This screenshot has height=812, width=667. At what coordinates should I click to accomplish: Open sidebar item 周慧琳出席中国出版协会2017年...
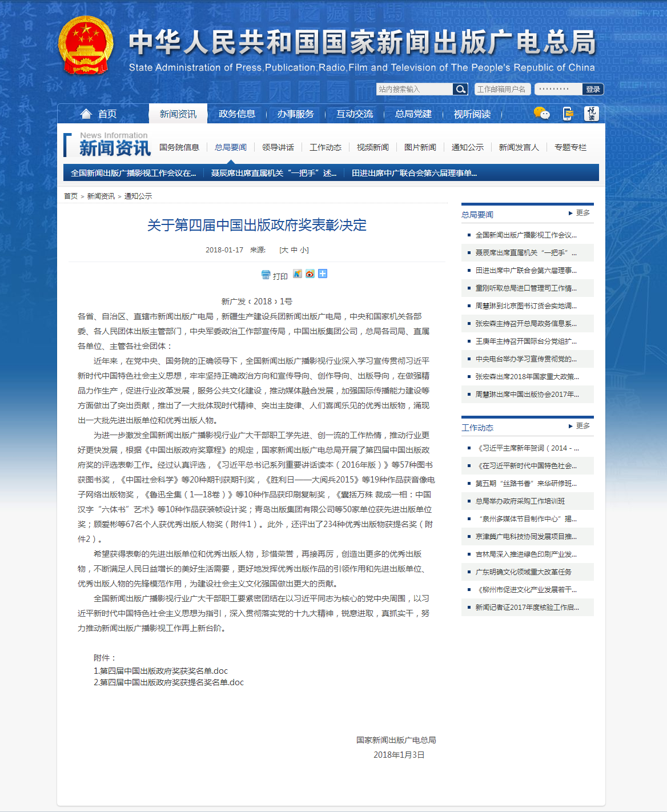527,395
